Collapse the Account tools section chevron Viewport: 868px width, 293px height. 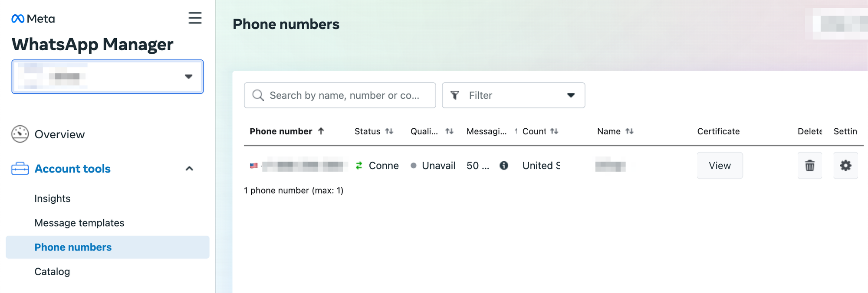[x=189, y=169]
